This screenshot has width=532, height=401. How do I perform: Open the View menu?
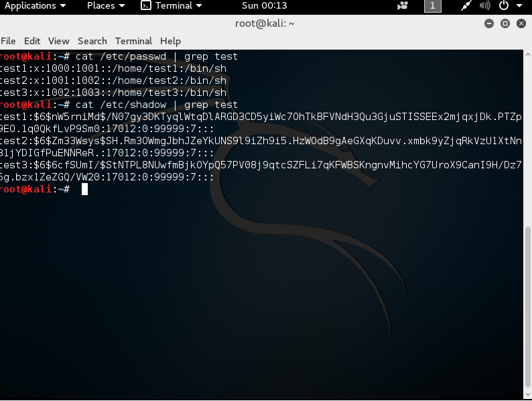[x=59, y=41]
